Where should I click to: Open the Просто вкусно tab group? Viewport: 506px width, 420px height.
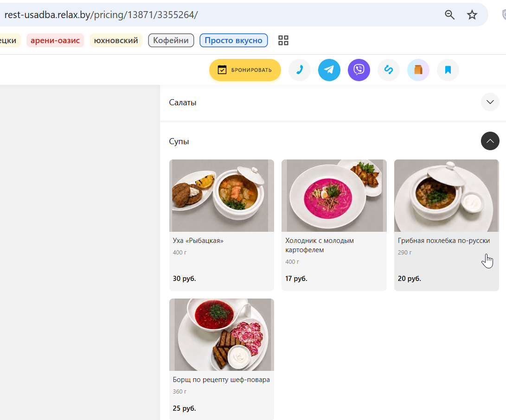click(234, 40)
